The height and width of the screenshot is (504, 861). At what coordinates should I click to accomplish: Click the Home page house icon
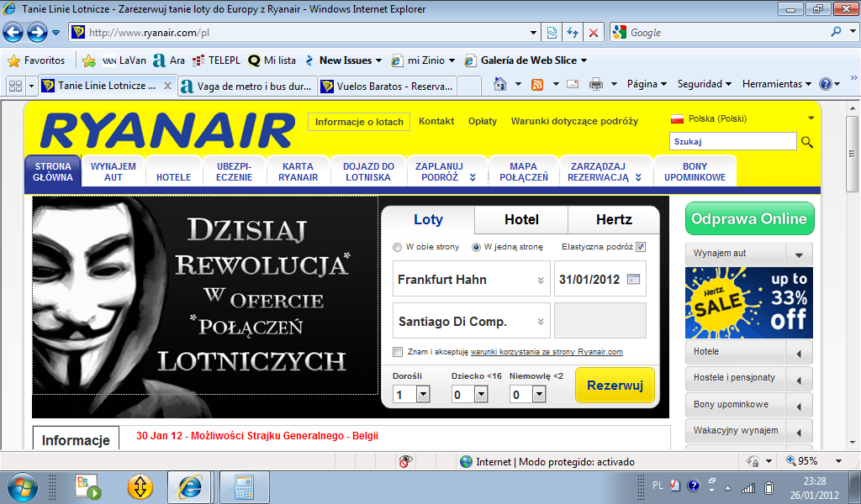click(500, 84)
